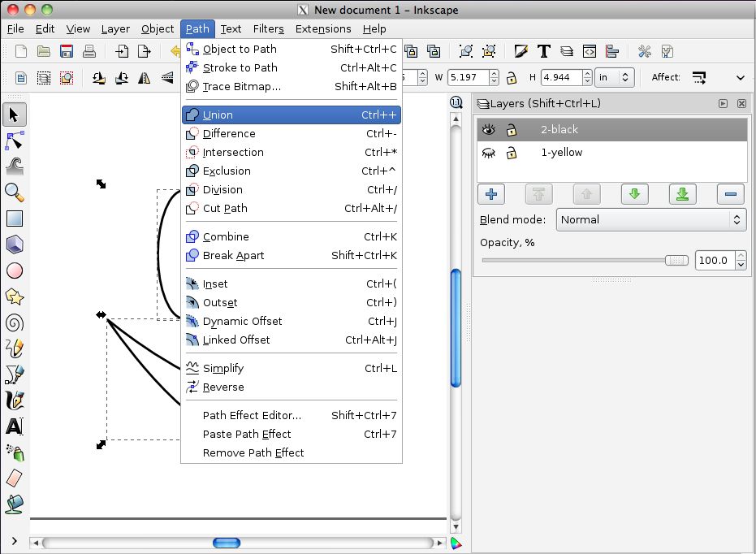Click the color management icon at bottom
Image resolution: width=756 pixels, height=554 pixels.
[x=456, y=543]
